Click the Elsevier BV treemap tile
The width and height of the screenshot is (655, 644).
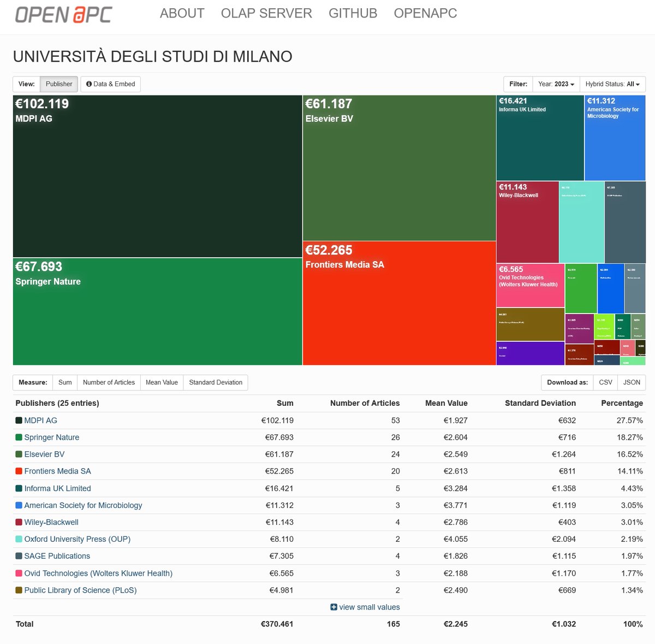point(399,168)
